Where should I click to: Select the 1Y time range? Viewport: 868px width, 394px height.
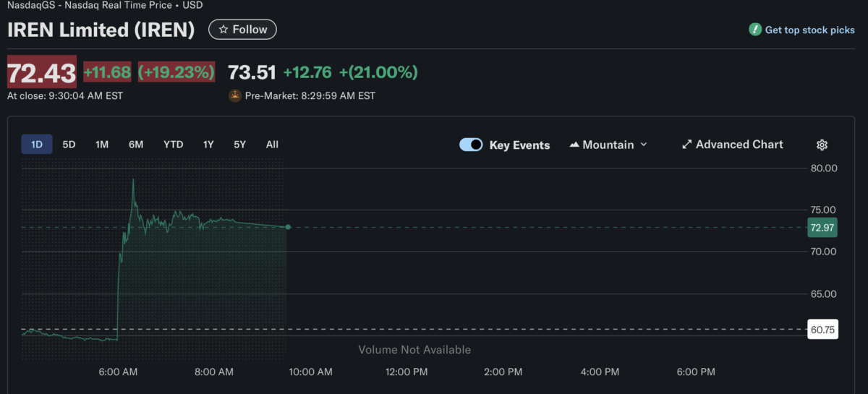pos(208,145)
